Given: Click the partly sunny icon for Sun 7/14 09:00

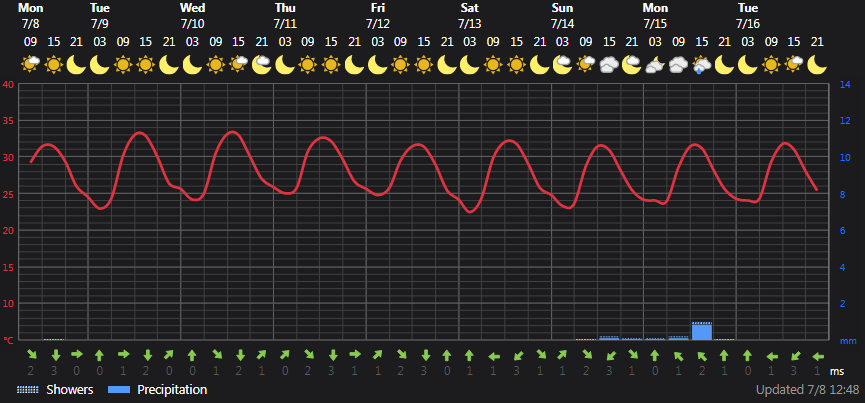Looking at the screenshot, I should (x=585, y=65).
